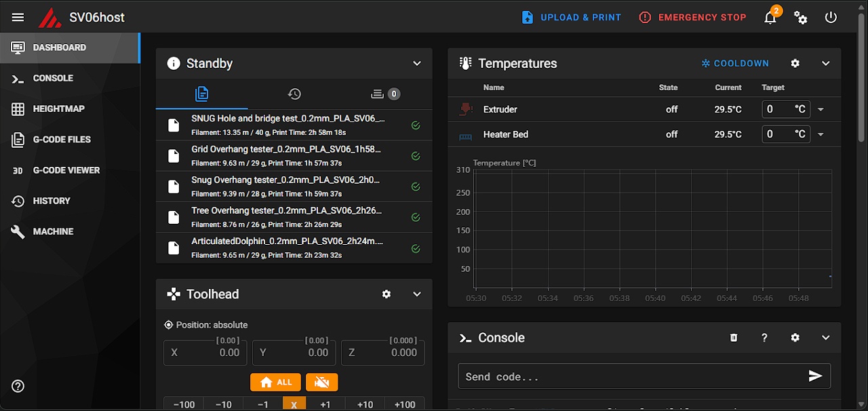Open Heater Bed target preset dropdown
868x411 pixels.
click(x=821, y=134)
